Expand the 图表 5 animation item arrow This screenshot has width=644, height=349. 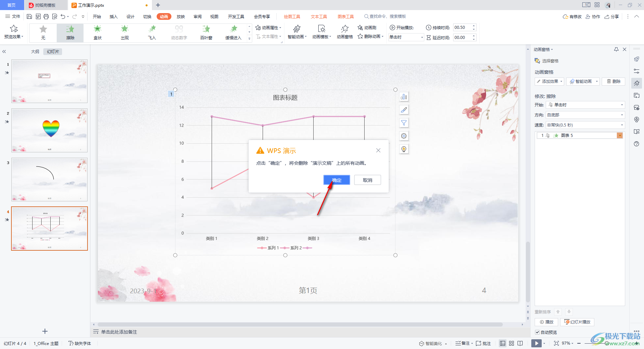pyautogui.click(x=620, y=135)
